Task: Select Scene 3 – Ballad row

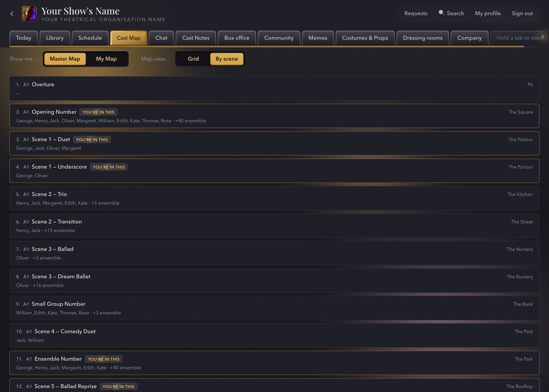Action: [x=274, y=253]
